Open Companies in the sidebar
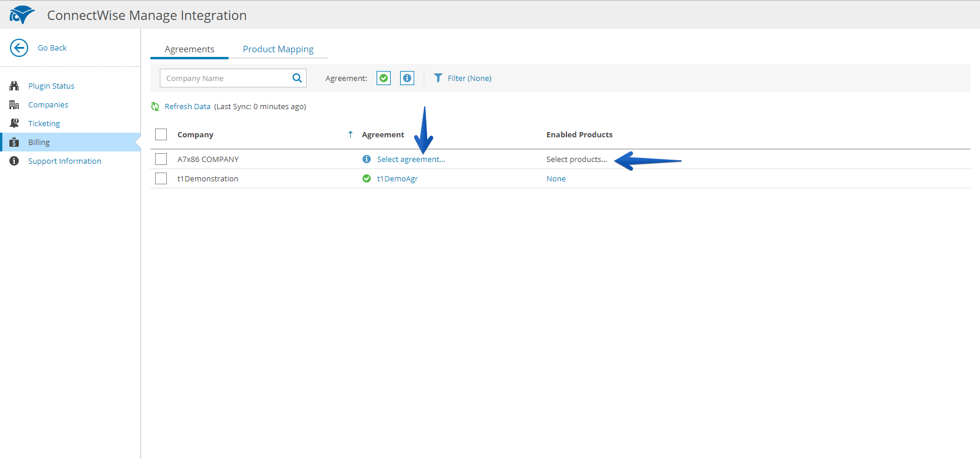This screenshot has height=459, width=980. pos(48,104)
